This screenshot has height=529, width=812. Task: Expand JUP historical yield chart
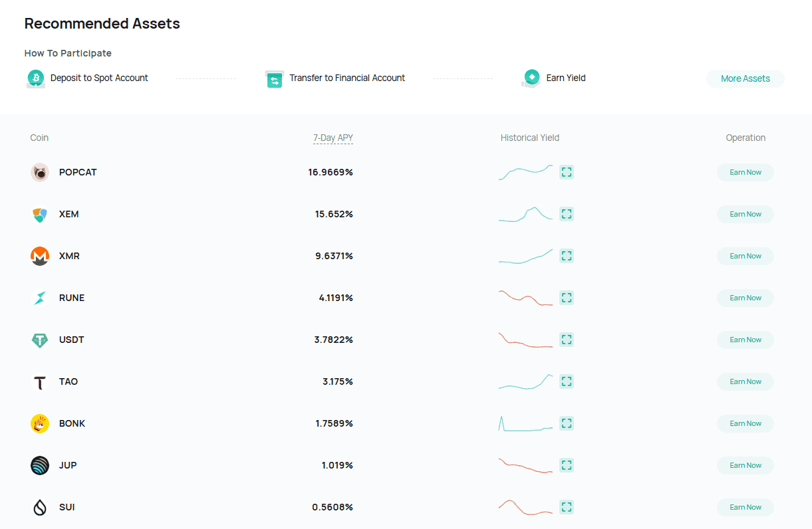click(x=567, y=465)
